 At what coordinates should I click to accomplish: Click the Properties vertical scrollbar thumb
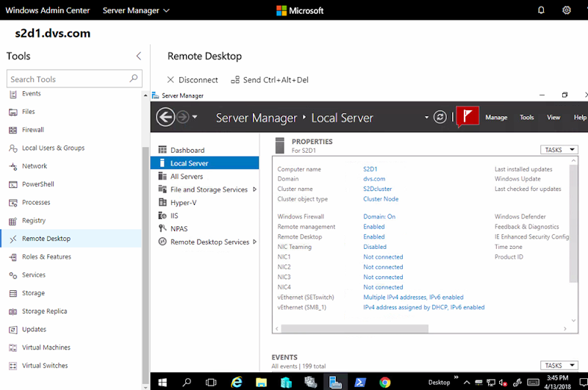(573, 223)
